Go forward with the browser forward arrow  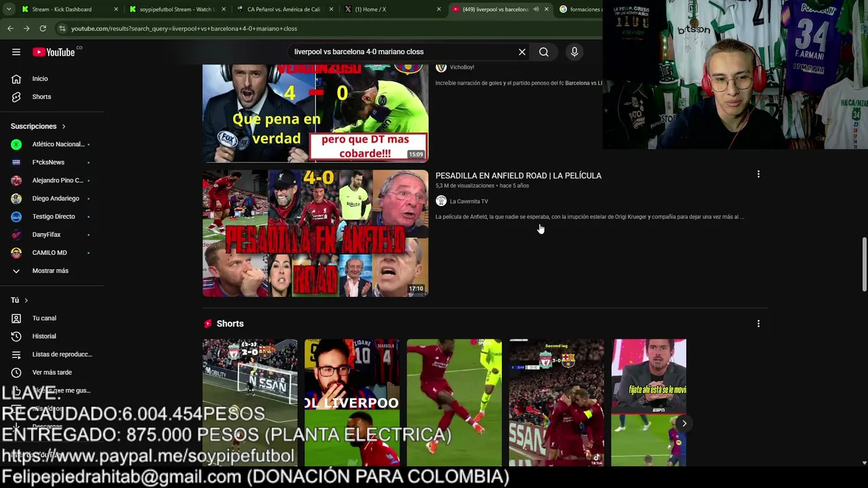click(x=26, y=28)
